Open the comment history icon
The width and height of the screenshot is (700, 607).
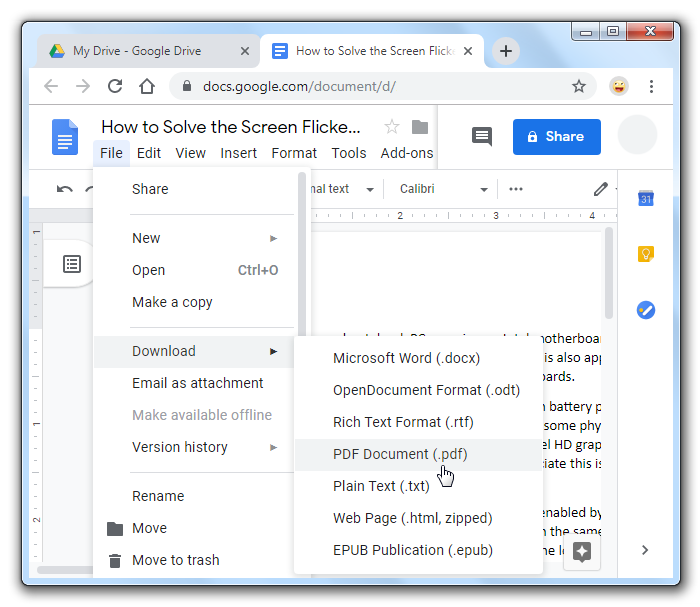coord(482,137)
